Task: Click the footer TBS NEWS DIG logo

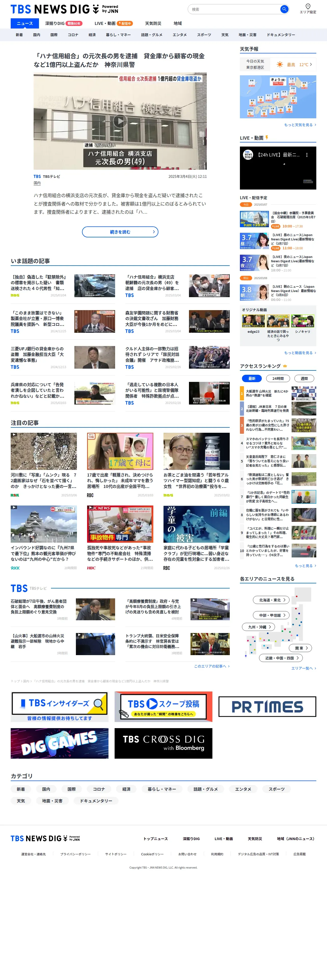Action: point(45,839)
